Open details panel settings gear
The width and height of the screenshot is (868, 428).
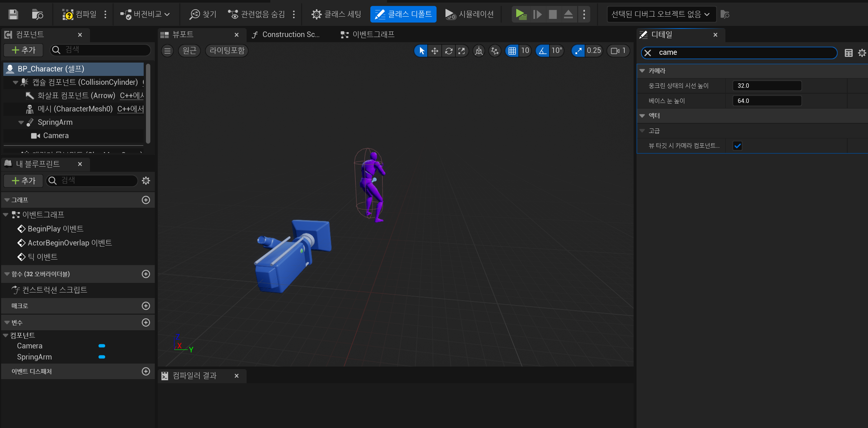point(862,53)
